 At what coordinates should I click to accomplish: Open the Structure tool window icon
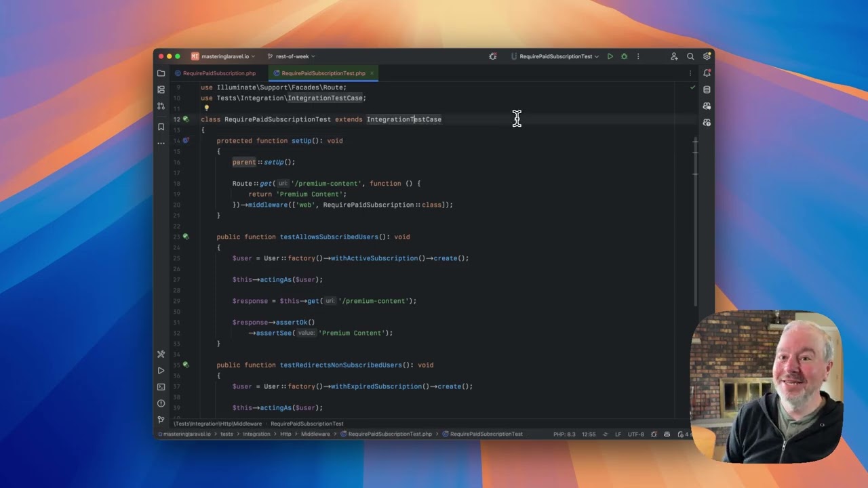pos(161,89)
